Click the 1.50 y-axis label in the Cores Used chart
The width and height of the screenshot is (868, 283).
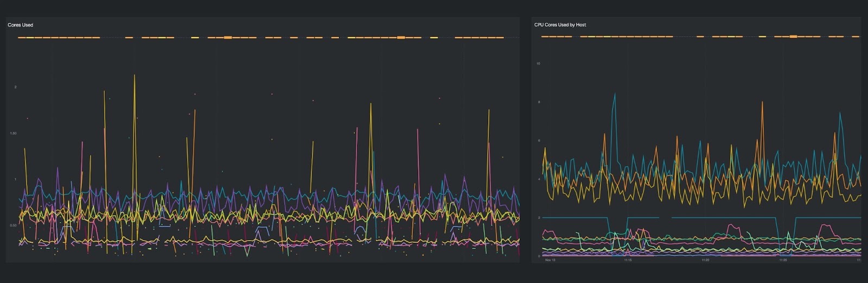point(13,133)
